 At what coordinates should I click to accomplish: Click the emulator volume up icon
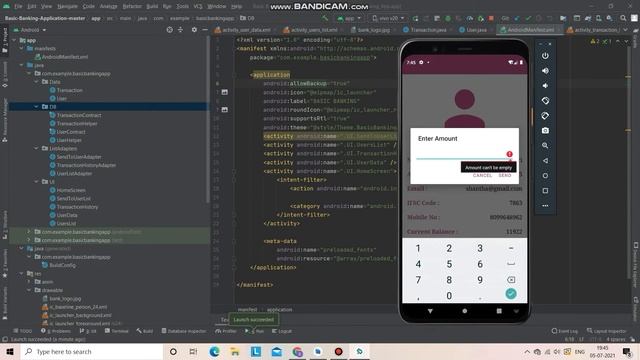click(545, 71)
